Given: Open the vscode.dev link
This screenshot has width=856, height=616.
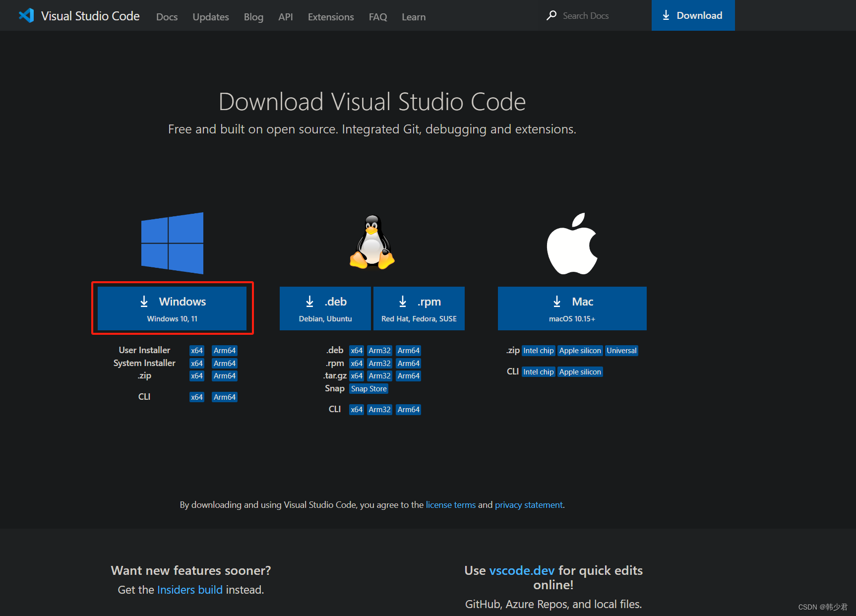Looking at the screenshot, I should (x=522, y=571).
